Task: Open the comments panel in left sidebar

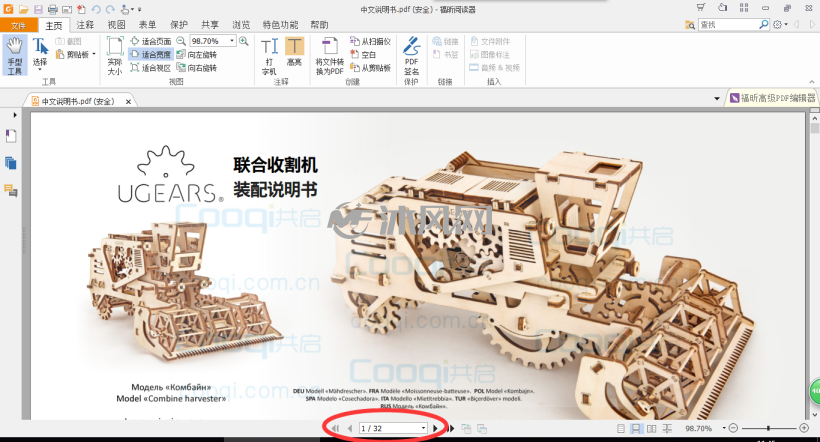Action: coord(11,190)
